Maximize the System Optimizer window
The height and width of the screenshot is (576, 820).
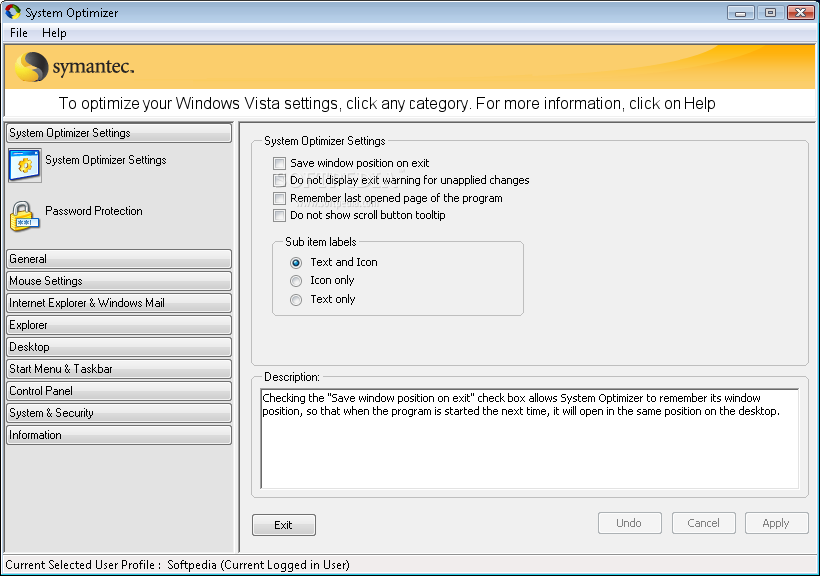[x=770, y=13]
